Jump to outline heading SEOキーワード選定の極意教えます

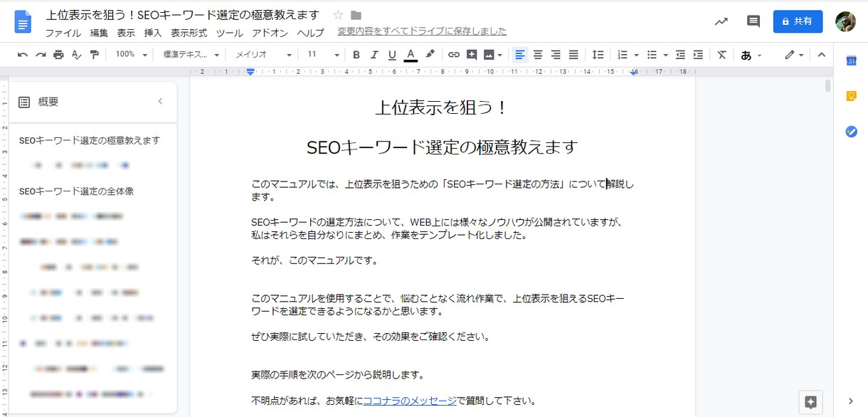pos(90,140)
